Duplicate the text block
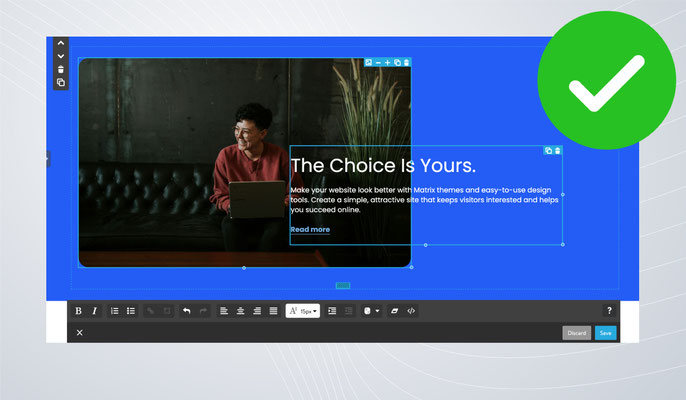The height and width of the screenshot is (400, 686). pyautogui.click(x=548, y=151)
